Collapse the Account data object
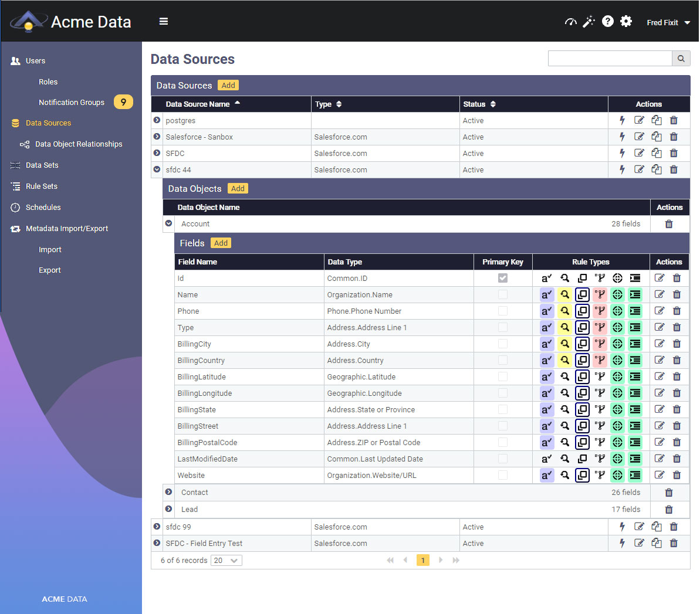The image size is (700, 614). [x=169, y=223]
